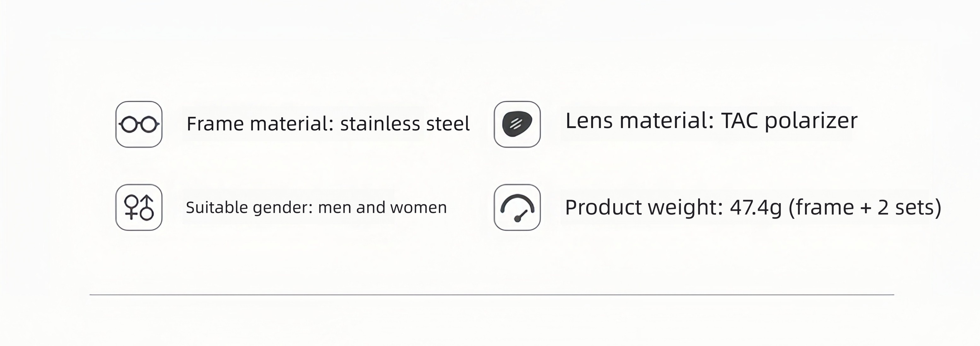The height and width of the screenshot is (346, 980).
Task: Click the word 'polarizer'
Action: [x=811, y=121]
